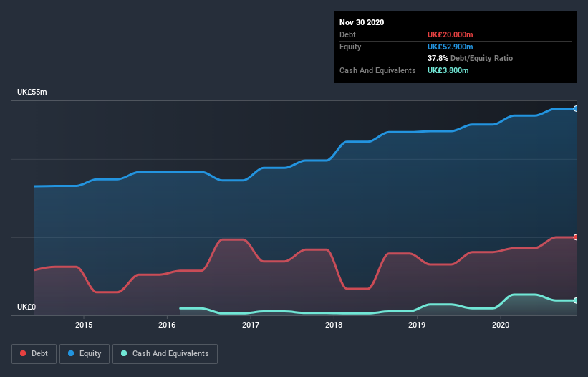Toggle the Equity legend button

click(85, 354)
